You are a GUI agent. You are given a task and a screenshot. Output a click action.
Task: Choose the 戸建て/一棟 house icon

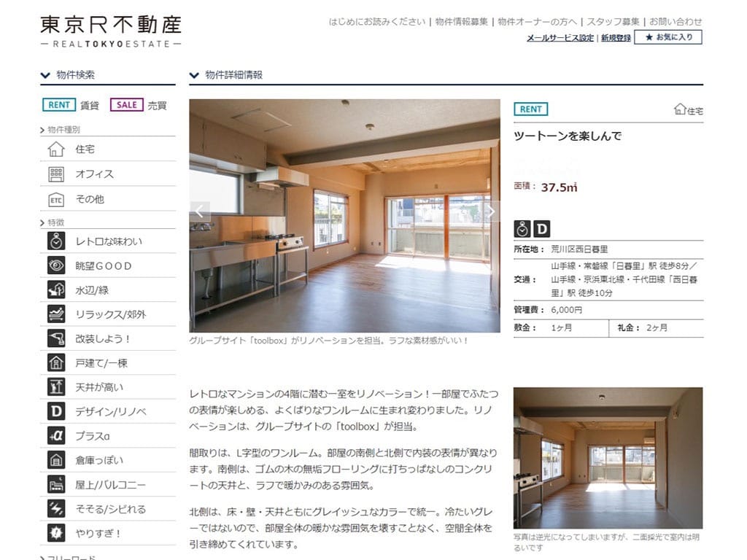[56, 362]
